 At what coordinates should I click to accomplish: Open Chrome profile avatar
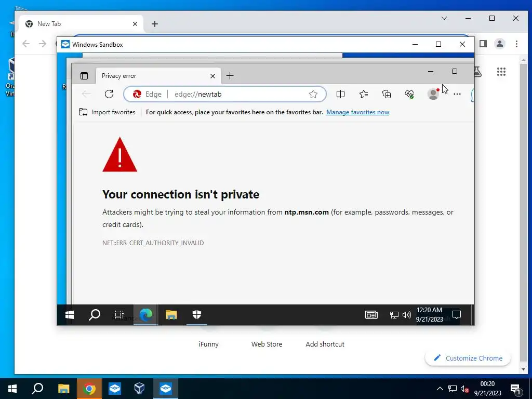tap(500, 44)
